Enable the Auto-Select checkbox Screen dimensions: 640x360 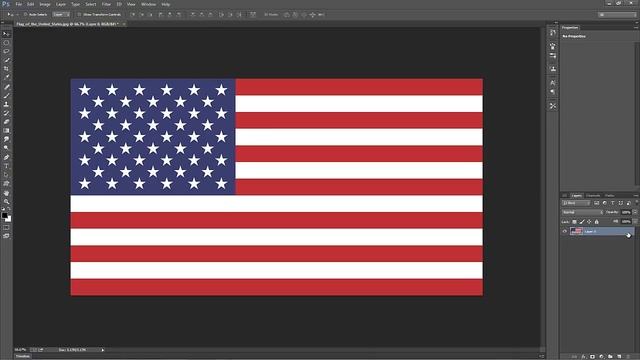click(x=25, y=15)
